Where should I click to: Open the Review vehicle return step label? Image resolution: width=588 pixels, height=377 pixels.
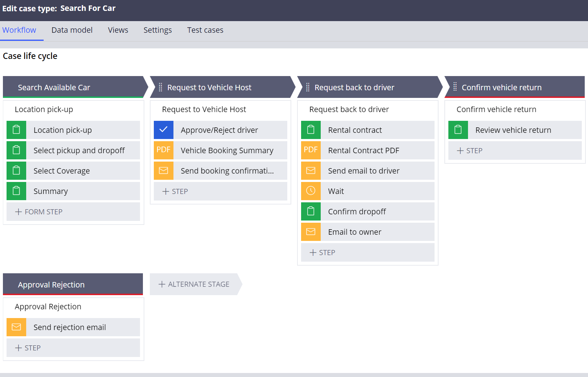pos(513,130)
